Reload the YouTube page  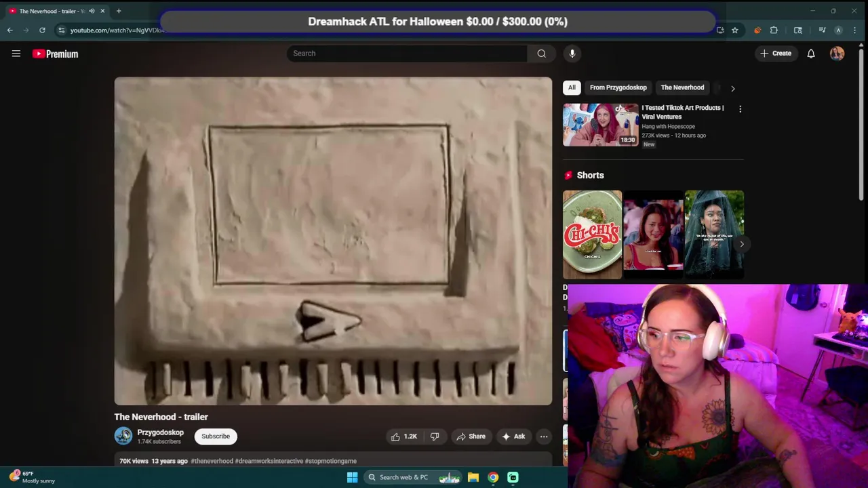click(x=42, y=30)
